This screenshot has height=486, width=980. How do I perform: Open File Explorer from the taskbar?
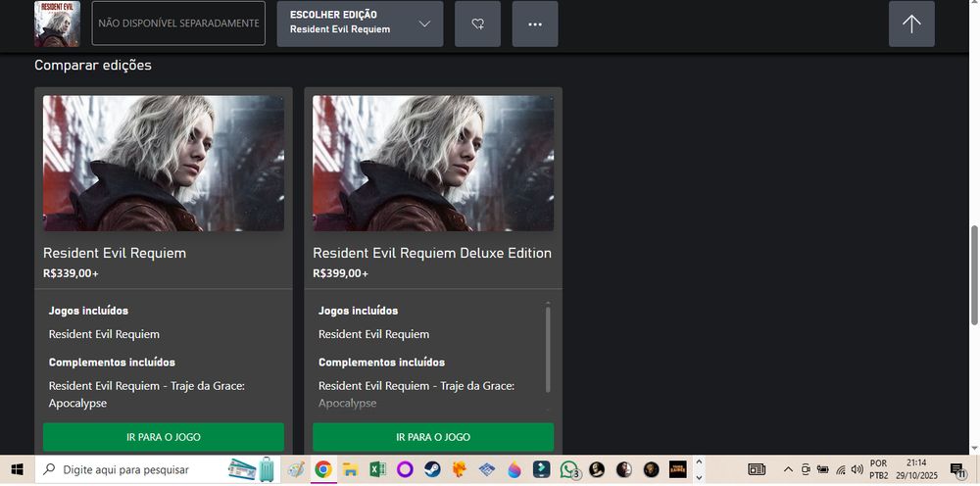point(350,470)
